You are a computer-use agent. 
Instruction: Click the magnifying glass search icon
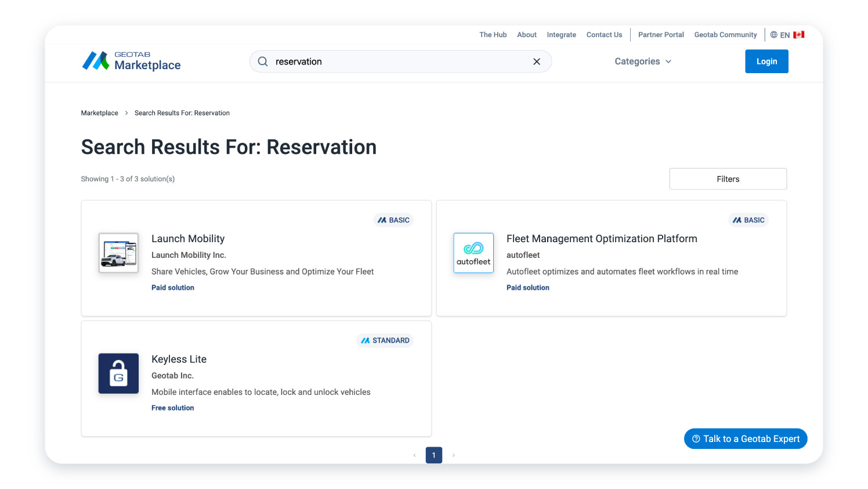(x=263, y=61)
